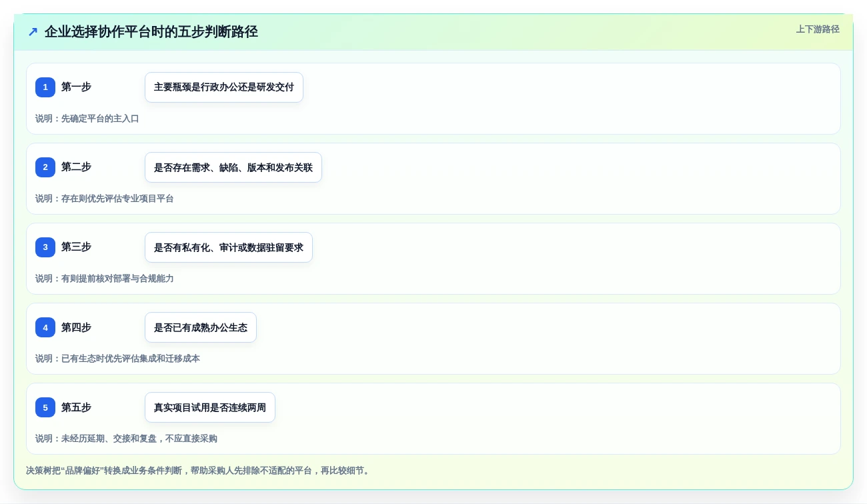The image size is (867, 504).
Task: Click the arrow icon beside the title
Action: click(x=33, y=31)
